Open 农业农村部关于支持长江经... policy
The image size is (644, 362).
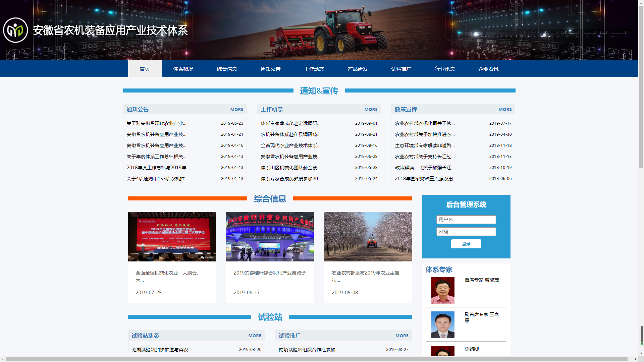pos(425,157)
